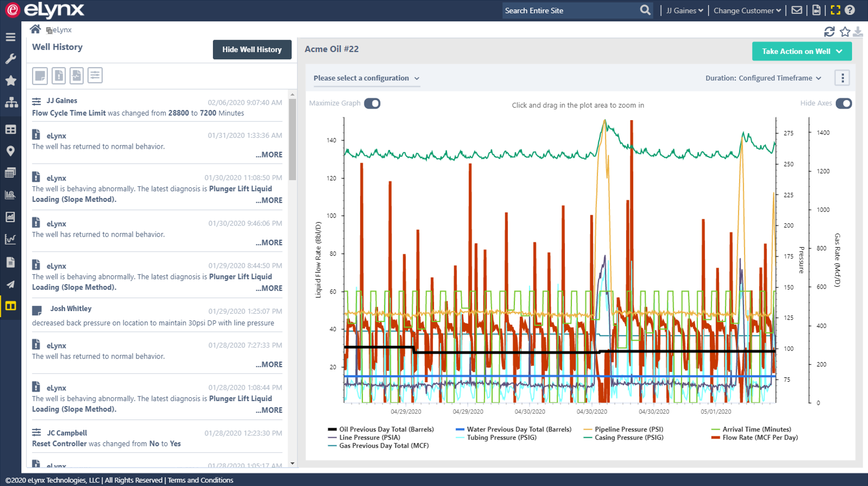Click the Terms and Conditions link
Image resolution: width=868 pixels, height=486 pixels.
(200, 480)
